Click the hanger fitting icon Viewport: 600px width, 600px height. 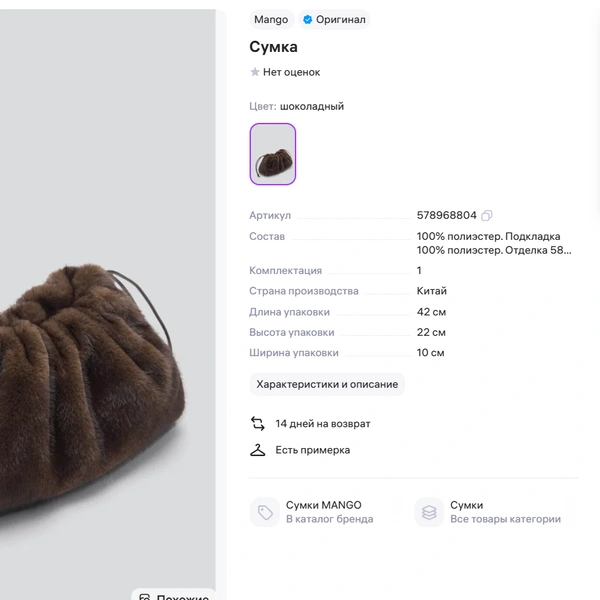pyautogui.click(x=258, y=450)
